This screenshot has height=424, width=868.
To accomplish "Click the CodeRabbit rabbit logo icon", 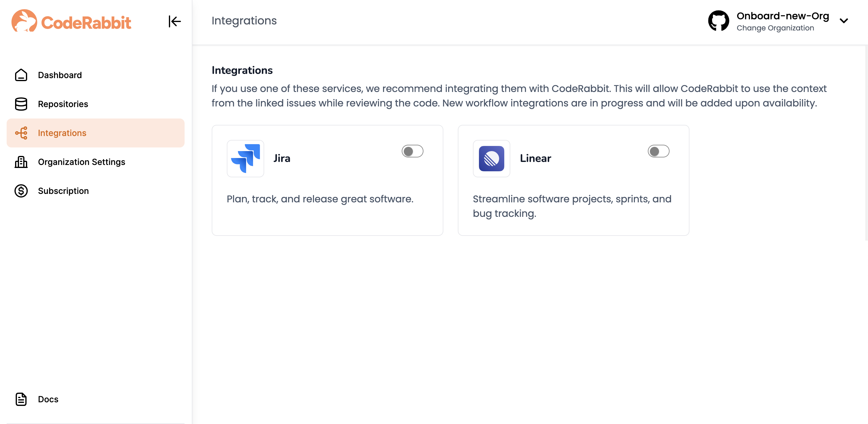I will pos(24,21).
